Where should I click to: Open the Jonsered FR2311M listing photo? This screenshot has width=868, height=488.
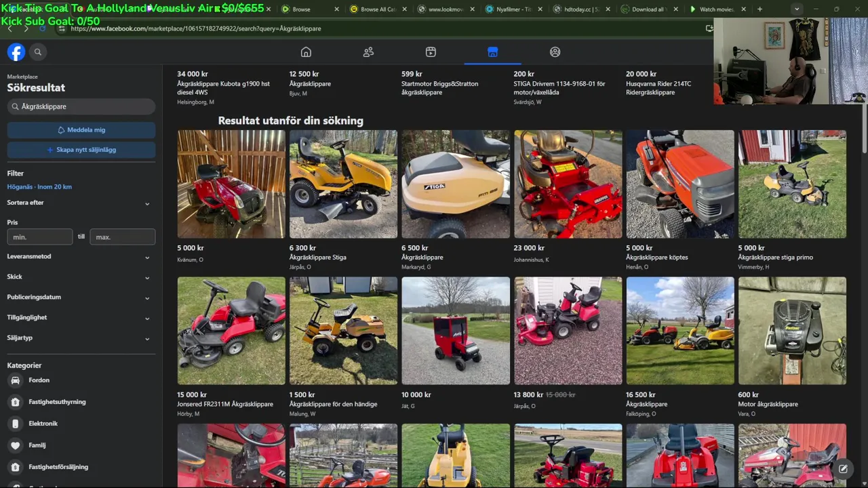[x=231, y=331]
